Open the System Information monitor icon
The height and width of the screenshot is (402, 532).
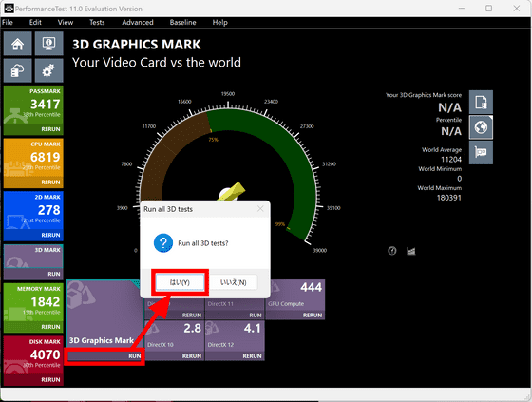[48, 44]
